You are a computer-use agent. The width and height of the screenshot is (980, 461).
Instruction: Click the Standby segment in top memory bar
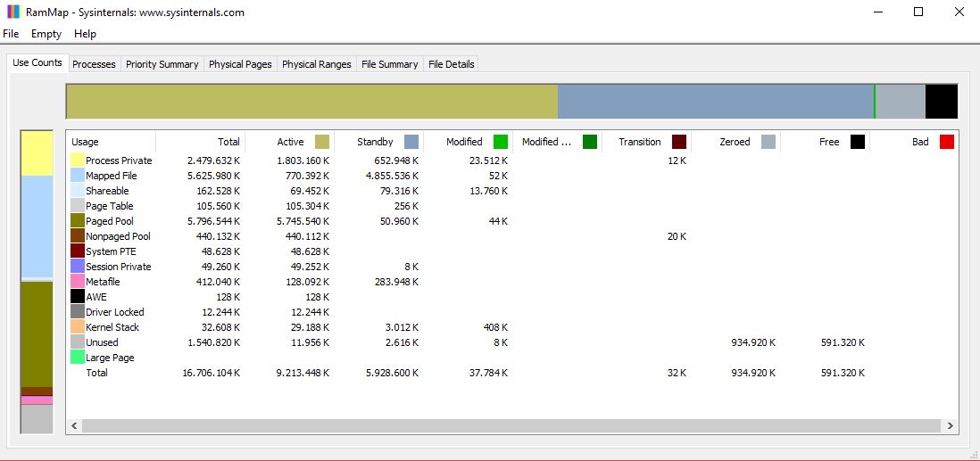pos(716,102)
